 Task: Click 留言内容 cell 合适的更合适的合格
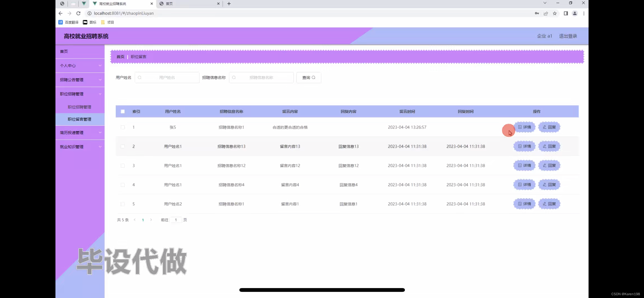tap(290, 127)
